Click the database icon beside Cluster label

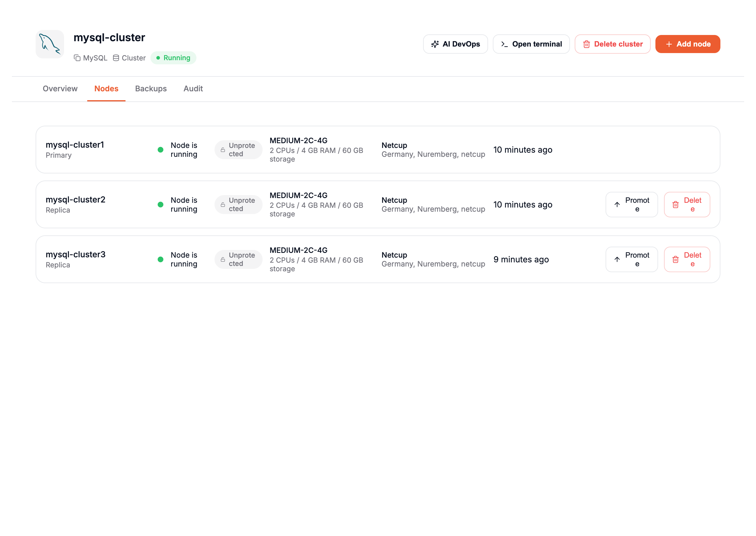pos(116,58)
